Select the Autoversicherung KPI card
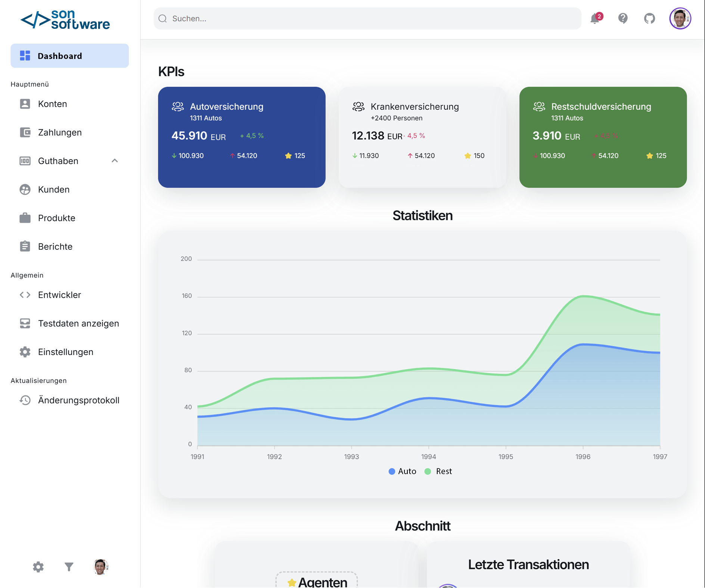 point(242,137)
